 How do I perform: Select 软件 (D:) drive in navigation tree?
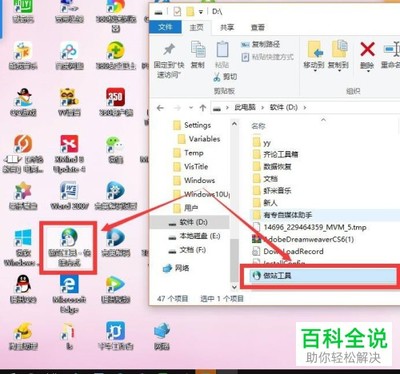point(189,222)
